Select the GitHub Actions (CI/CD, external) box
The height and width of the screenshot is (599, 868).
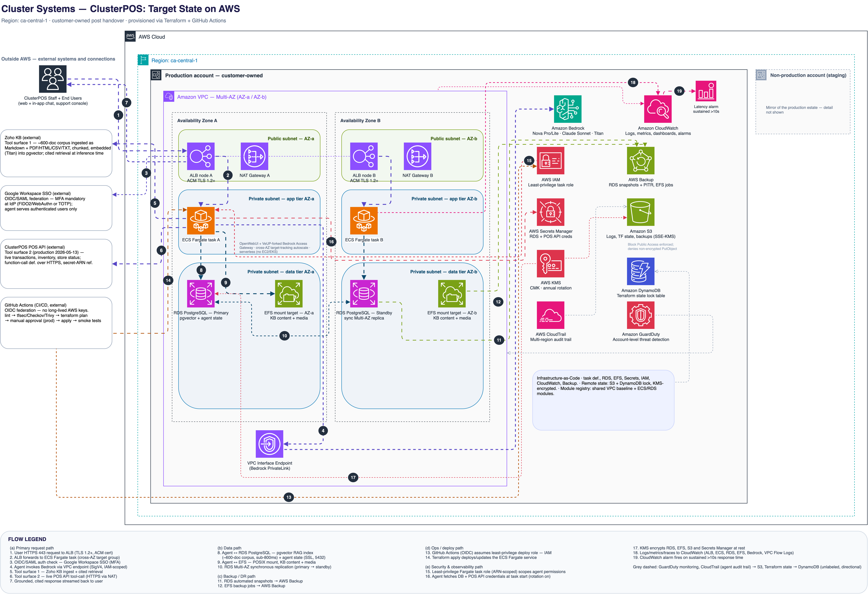point(56,323)
